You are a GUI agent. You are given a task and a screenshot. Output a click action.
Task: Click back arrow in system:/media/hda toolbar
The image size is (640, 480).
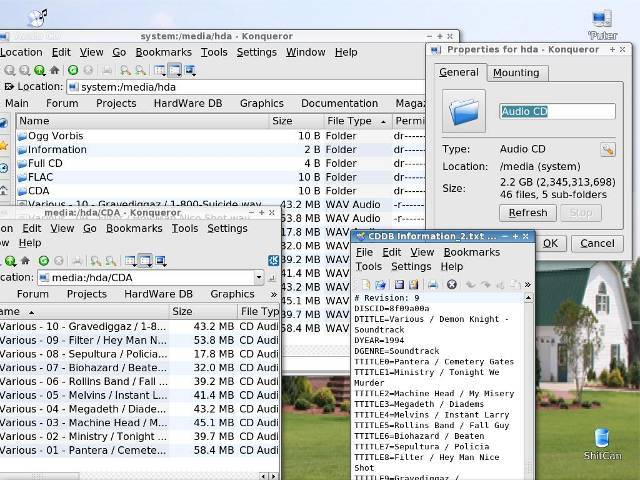[9, 70]
